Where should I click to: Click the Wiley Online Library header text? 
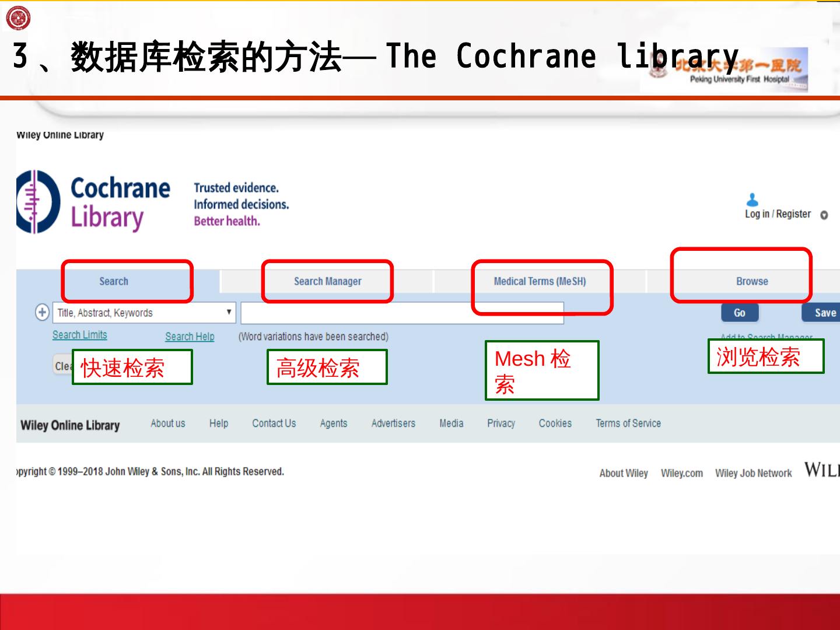[60, 135]
